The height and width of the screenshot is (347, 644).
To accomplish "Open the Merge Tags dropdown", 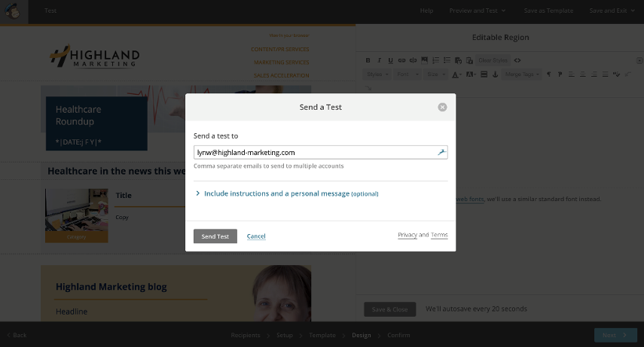I will (x=522, y=75).
